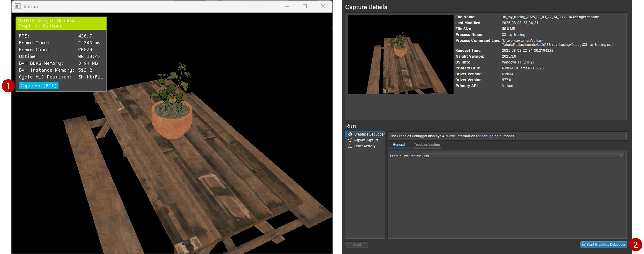
Task: Maximize the Vulkan window
Action: click(305, 6)
